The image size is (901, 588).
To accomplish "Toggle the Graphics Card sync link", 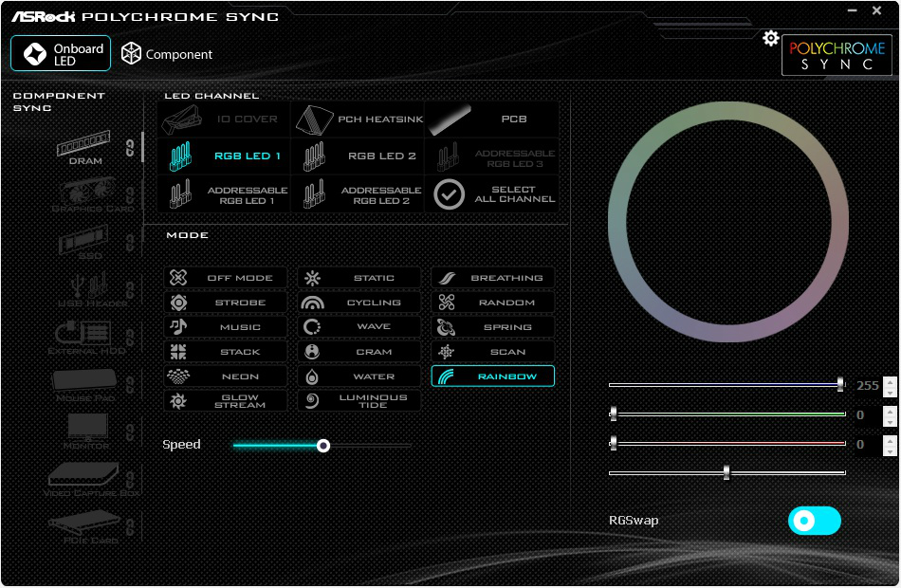I will (x=130, y=195).
